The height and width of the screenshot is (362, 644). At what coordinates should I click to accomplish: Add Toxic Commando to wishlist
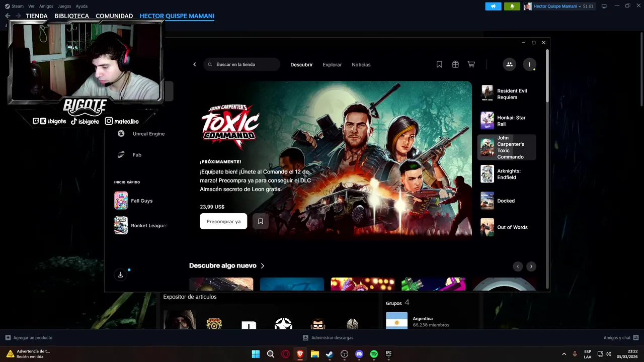coord(261,221)
